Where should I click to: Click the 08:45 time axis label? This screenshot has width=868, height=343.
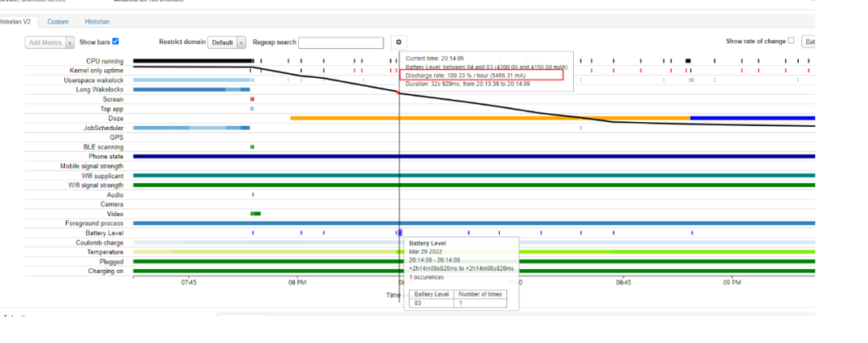(623, 282)
